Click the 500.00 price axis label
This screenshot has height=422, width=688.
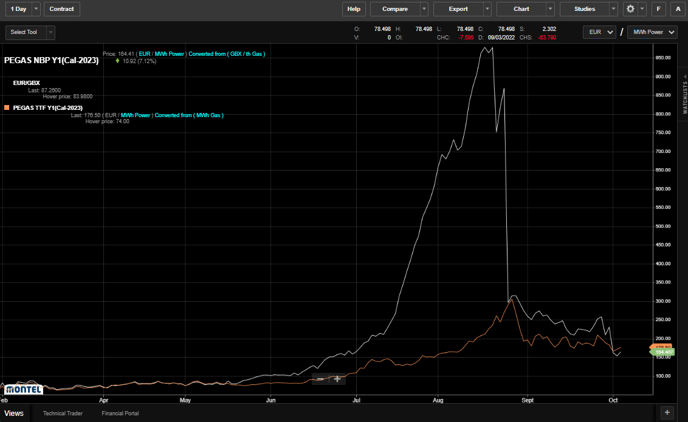click(663, 226)
